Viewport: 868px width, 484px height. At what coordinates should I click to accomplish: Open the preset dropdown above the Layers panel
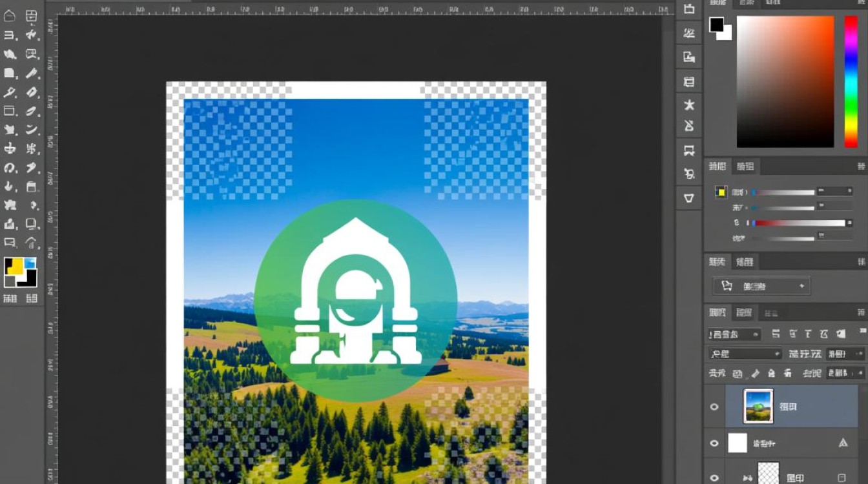761,286
